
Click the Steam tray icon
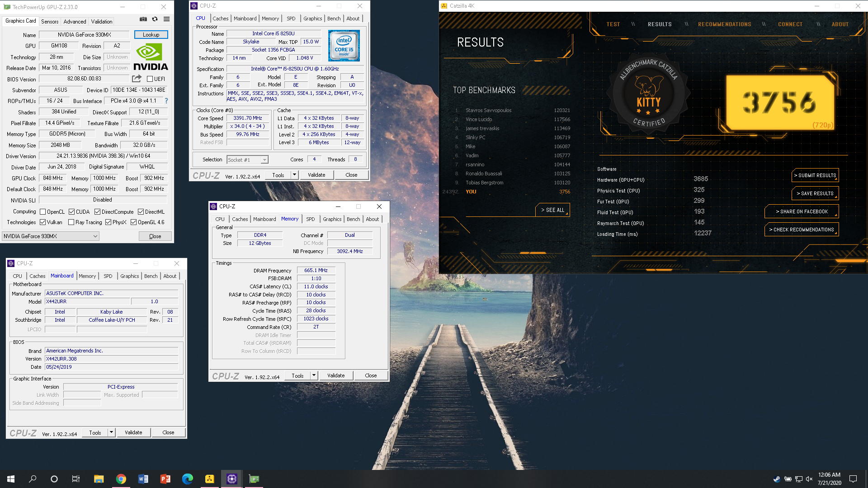(777, 479)
